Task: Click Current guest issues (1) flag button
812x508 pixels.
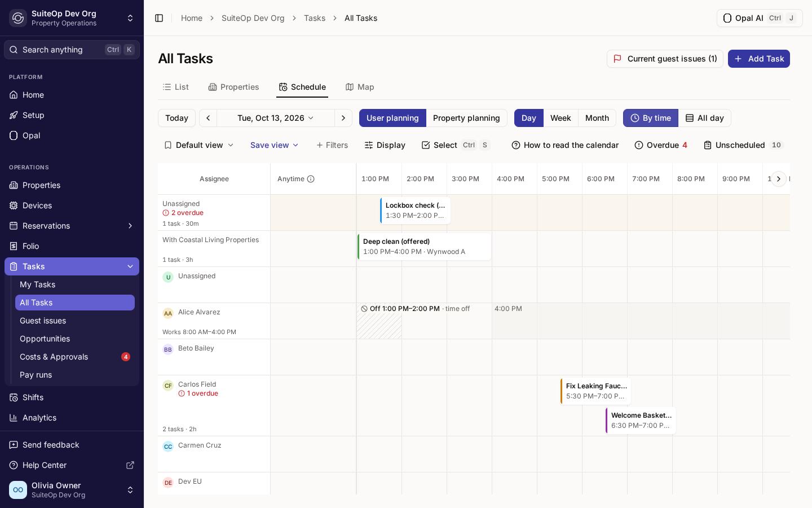Action: coord(665,59)
